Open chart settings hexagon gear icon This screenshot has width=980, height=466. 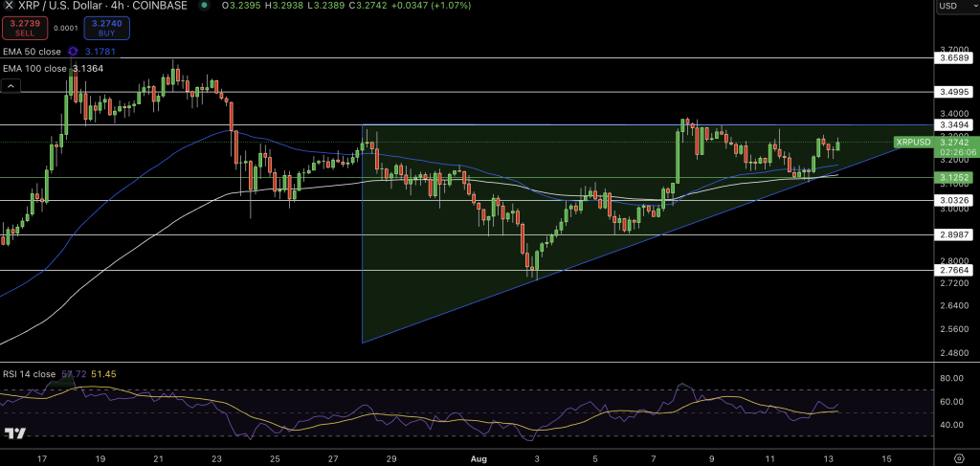[x=959, y=458]
